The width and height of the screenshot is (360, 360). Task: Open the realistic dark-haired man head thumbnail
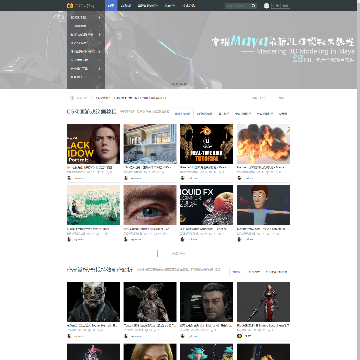point(207,302)
